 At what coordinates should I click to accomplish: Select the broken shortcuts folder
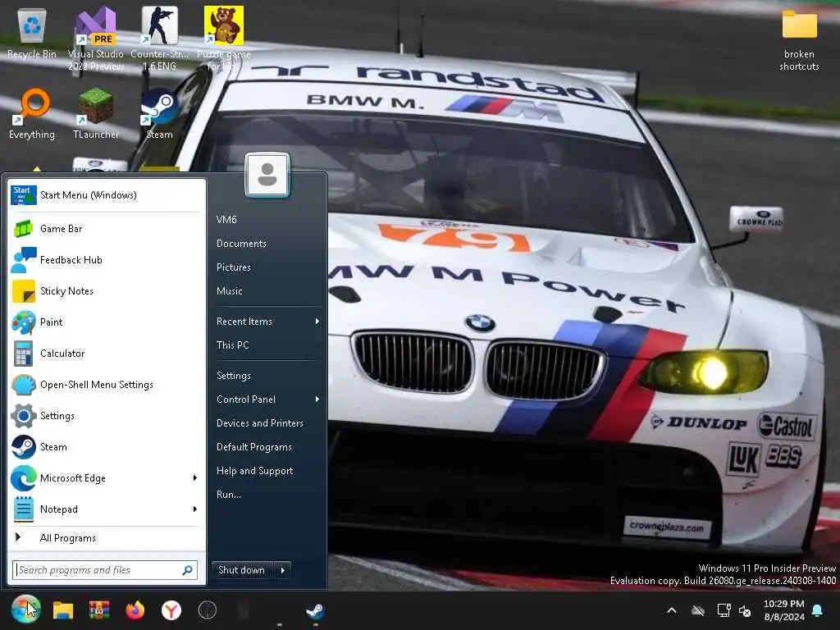pos(799,42)
